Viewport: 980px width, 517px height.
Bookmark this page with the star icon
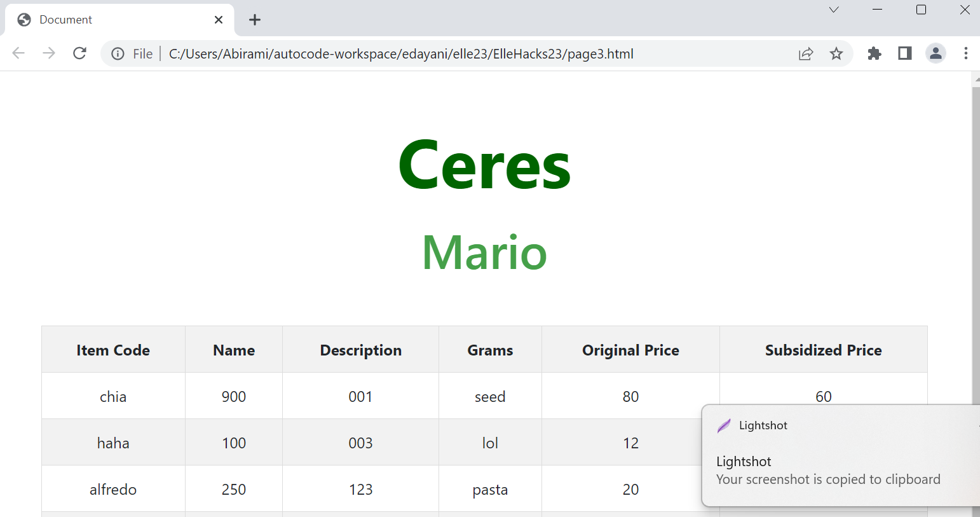836,54
